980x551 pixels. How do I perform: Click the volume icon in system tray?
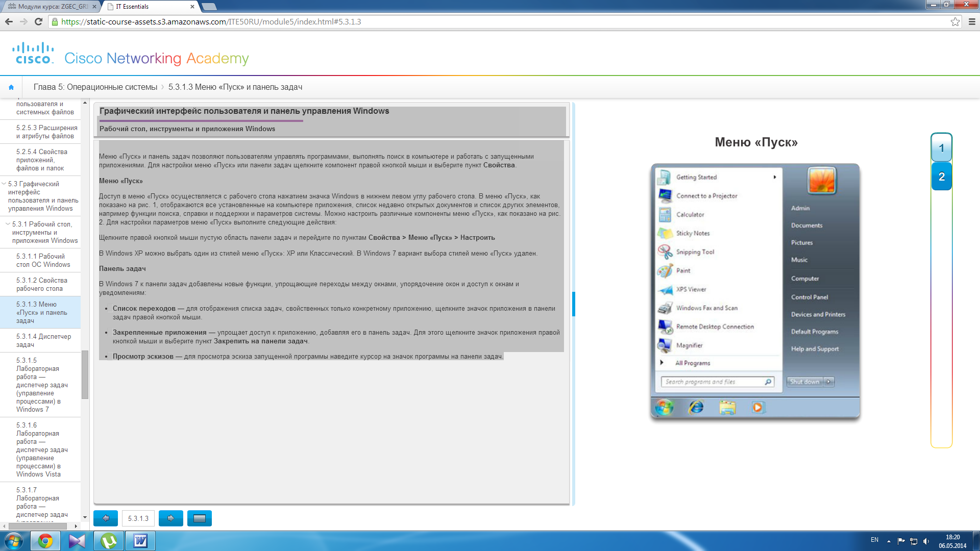(926, 541)
